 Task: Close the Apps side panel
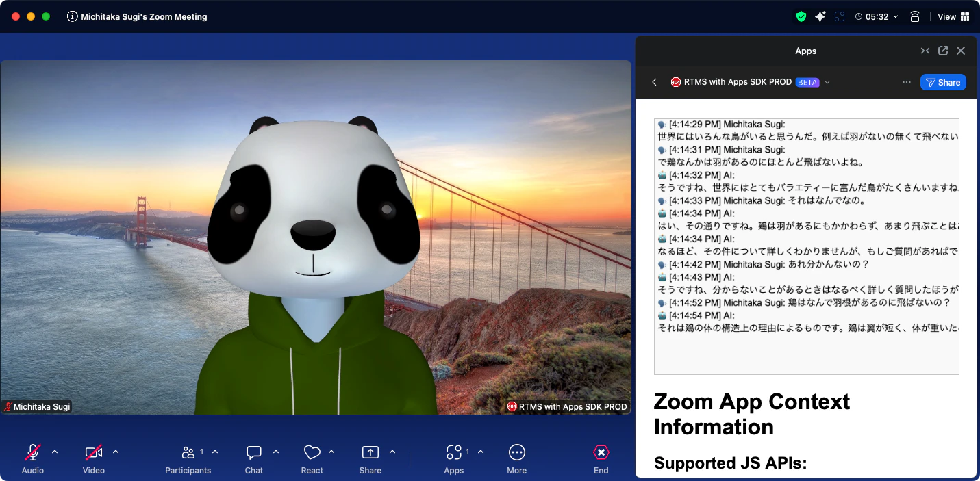pos(961,51)
